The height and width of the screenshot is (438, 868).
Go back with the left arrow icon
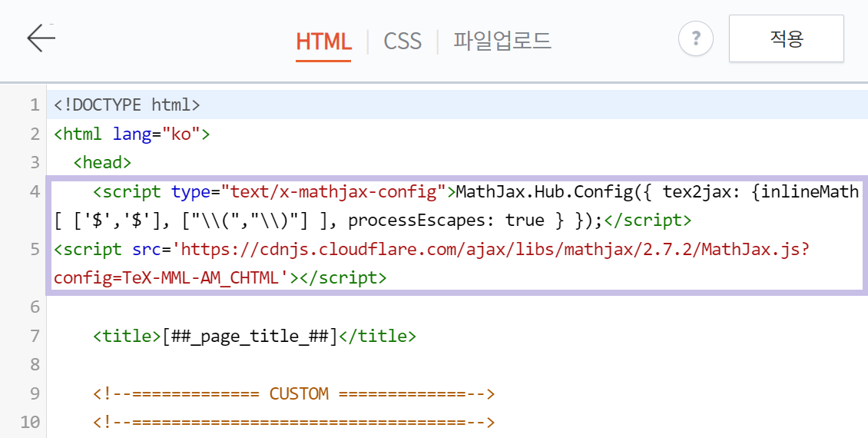(x=41, y=38)
